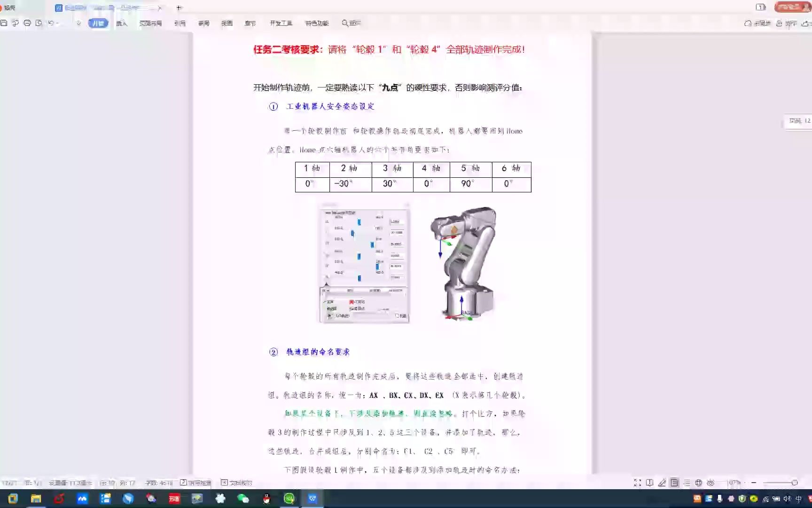Click the robot arm illustration
The image size is (812, 508).
coord(463,263)
